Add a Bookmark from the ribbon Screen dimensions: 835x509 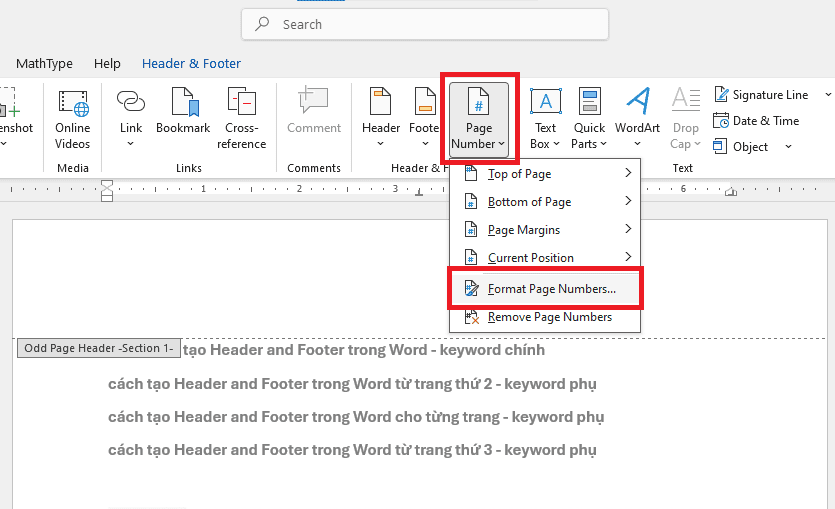pyautogui.click(x=183, y=112)
